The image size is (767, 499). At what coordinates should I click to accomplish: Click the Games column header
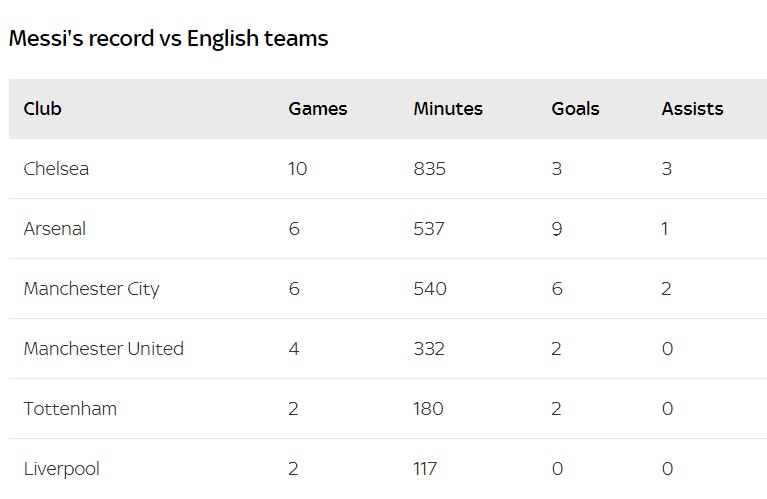tap(317, 109)
